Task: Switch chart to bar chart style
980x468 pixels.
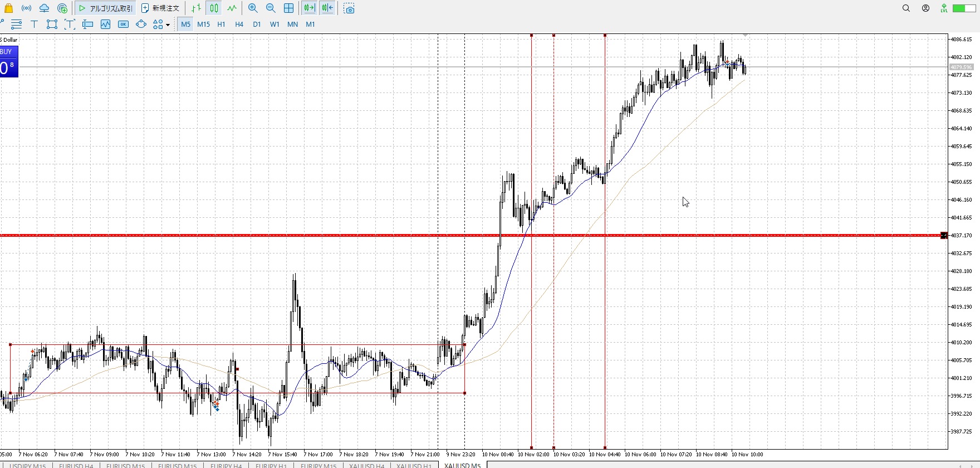Action: point(196,8)
